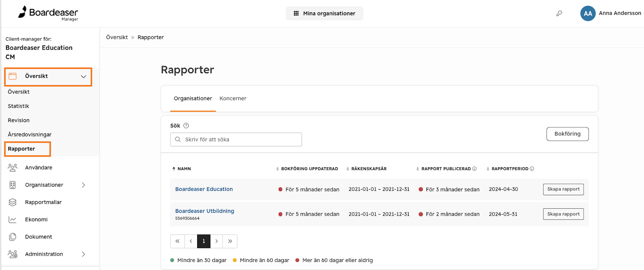Viewport: 644px width, 270px height.
Task: Click the Organisationer building icon
Action: [x=13, y=185]
